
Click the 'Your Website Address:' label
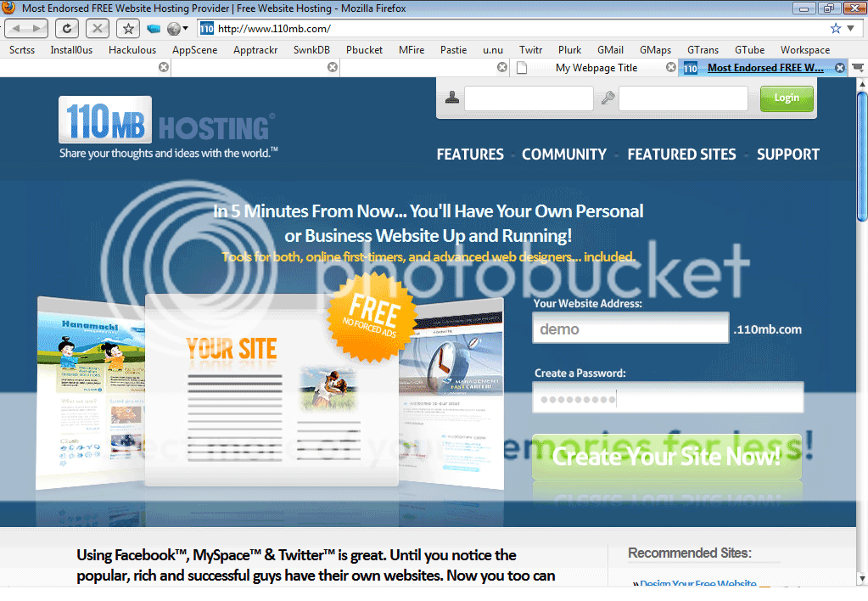(587, 304)
